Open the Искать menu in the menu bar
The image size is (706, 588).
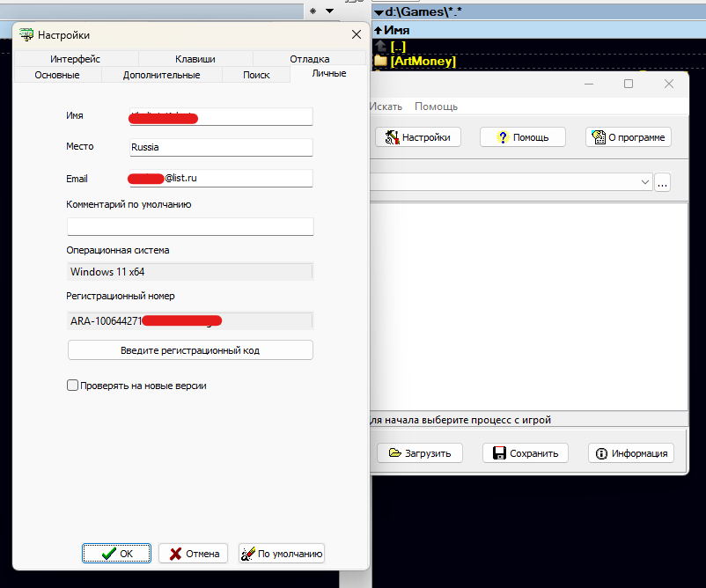(386, 107)
